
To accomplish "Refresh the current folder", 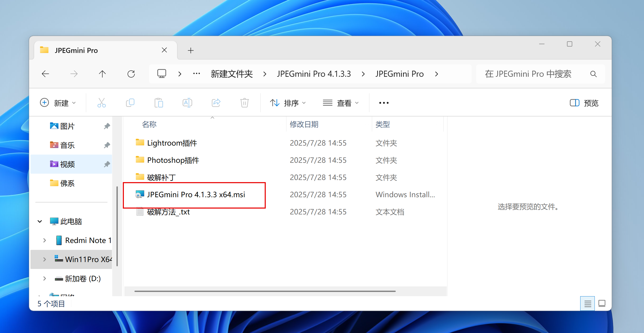I will [131, 74].
